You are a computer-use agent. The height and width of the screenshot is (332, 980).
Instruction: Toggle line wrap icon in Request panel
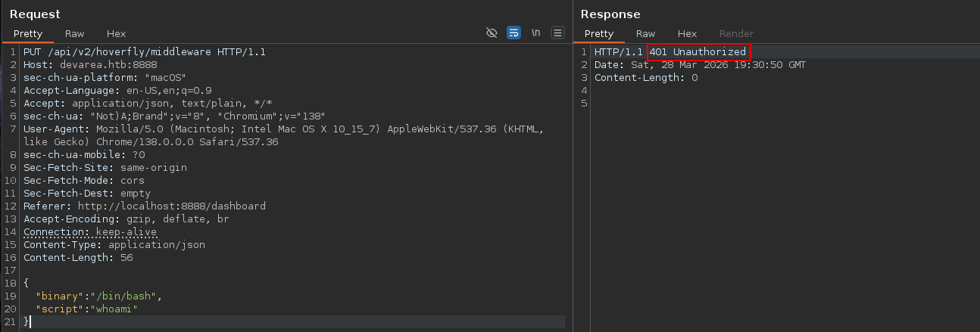click(x=513, y=33)
